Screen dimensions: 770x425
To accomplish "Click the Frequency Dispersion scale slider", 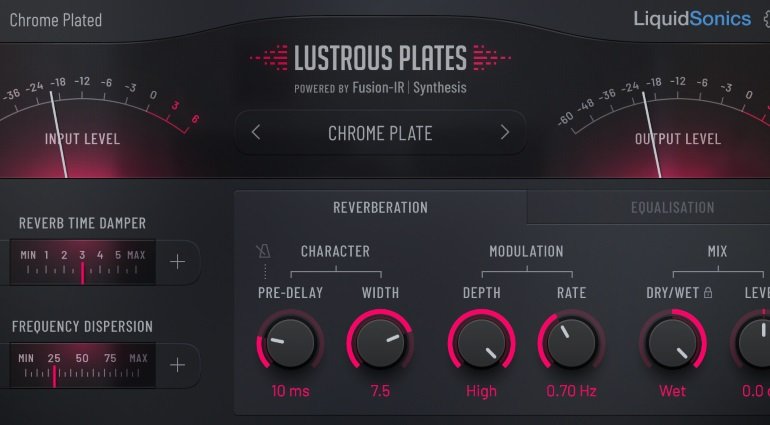I will tap(82, 365).
